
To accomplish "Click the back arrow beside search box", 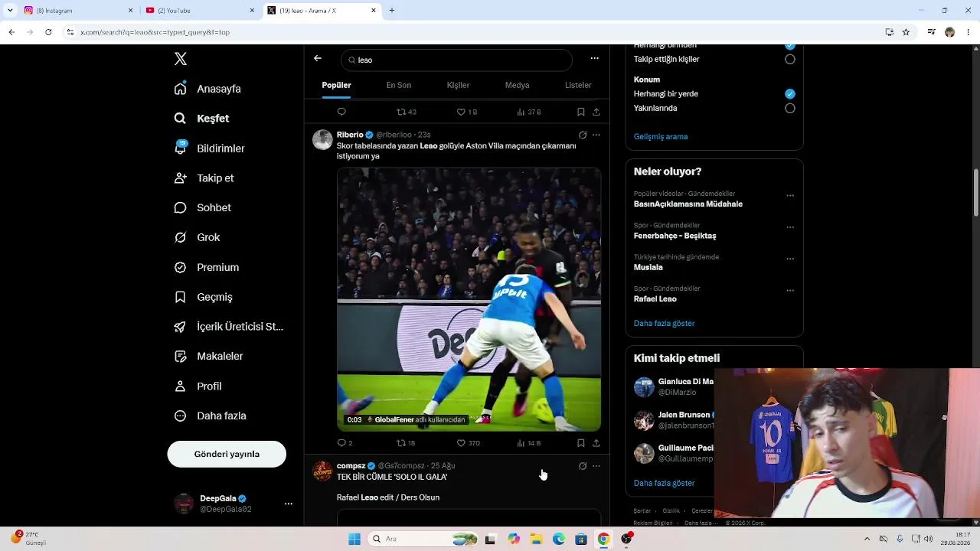I will pyautogui.click(x=318, y=58).
